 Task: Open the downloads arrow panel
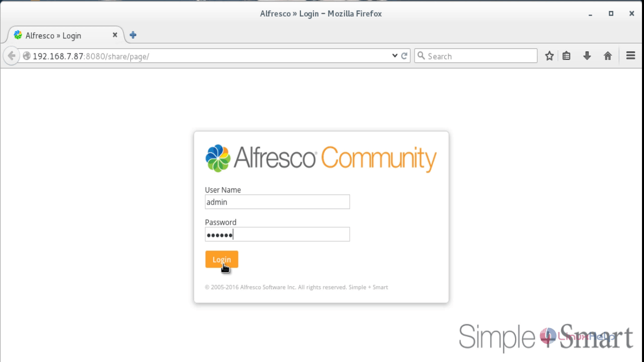(x=587, y=56)
